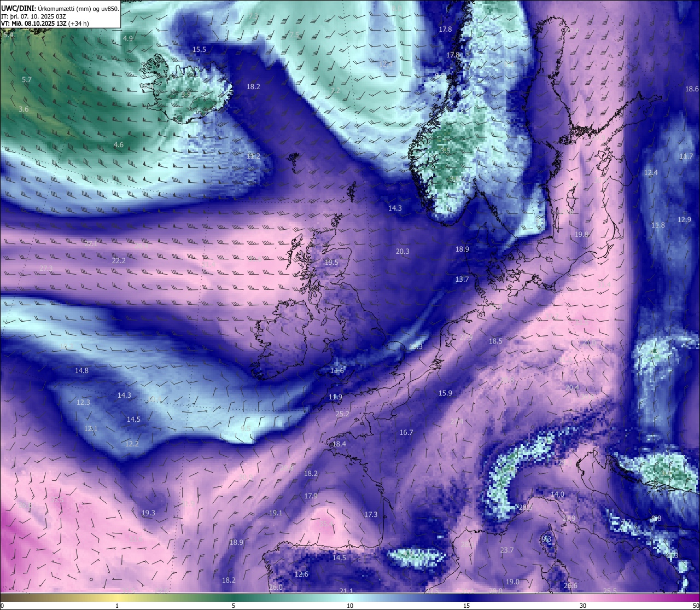Image resolution: width=700 pixels, height=610 pixels.
Task: Click the 4.6 map value
Action: point(119,145)
